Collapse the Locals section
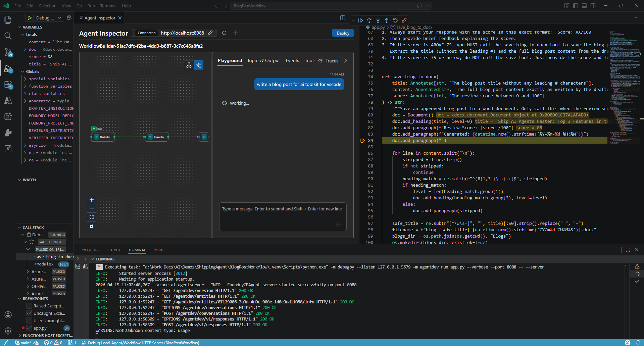This screenshot has height=346, width=644. click(21, 34)
